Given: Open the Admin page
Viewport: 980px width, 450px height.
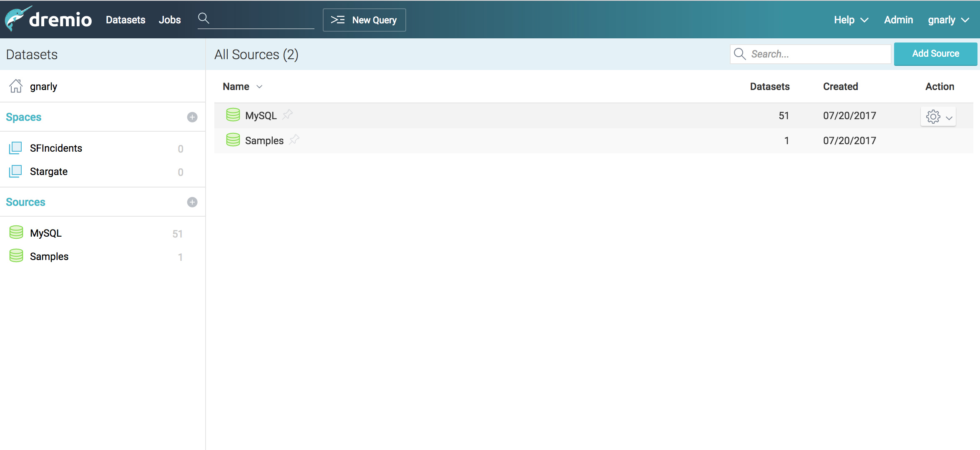Looking at the screenshot, I should (898, 20).
